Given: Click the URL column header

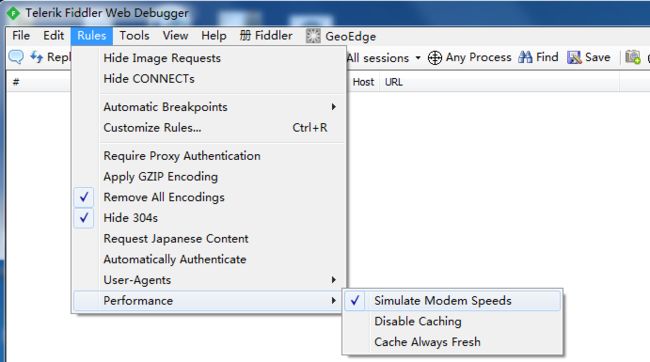Looking at the screenshot, I should point(394,82).
